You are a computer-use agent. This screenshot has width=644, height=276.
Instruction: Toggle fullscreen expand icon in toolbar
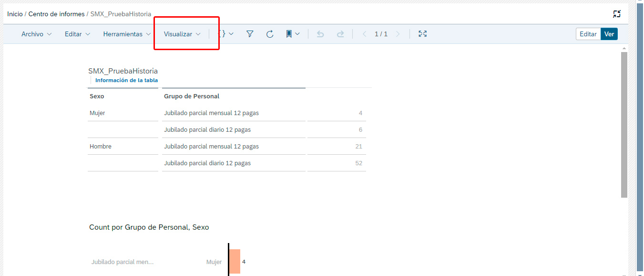[x=422, y=34]
